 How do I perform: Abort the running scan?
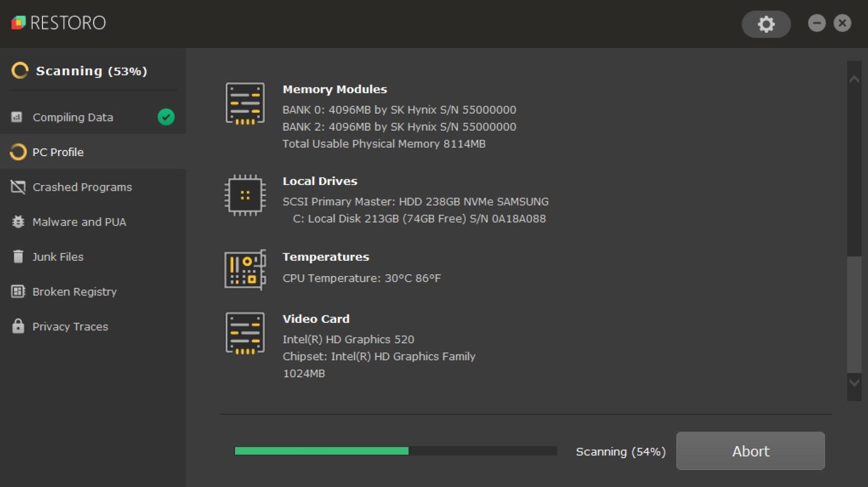(x=750, y=451)
